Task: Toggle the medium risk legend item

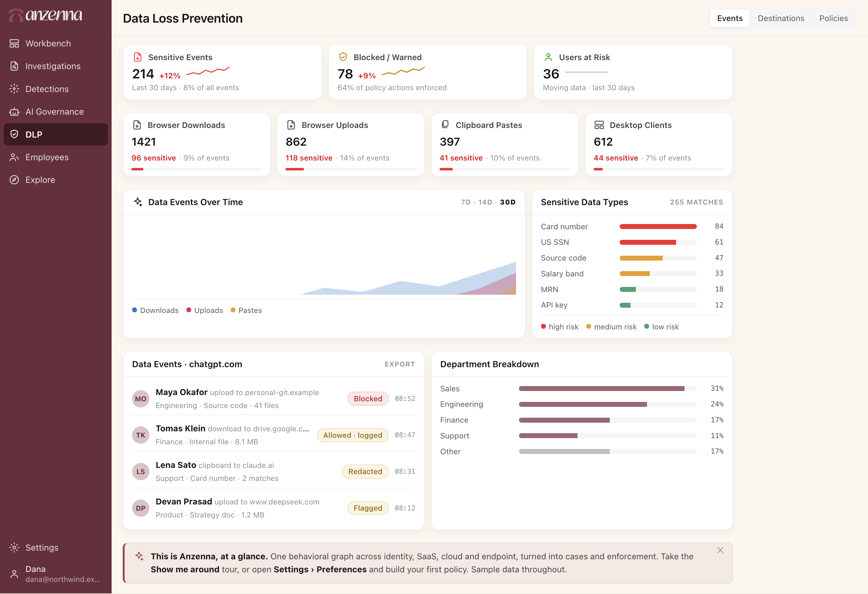Action: [611, 327]
